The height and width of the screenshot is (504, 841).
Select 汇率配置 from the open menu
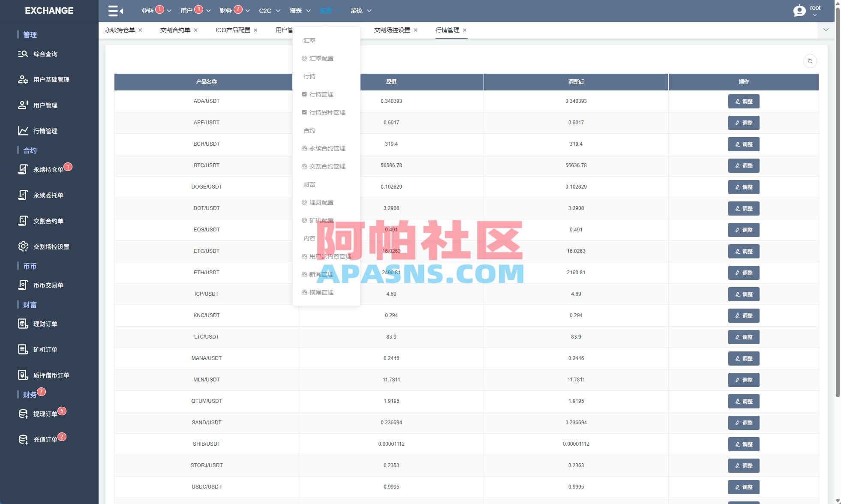(322, 58)
